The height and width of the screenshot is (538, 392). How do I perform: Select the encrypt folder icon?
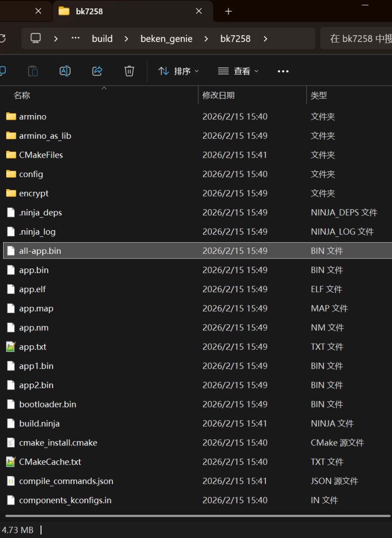pyautogui.click(x=11, y=193)
